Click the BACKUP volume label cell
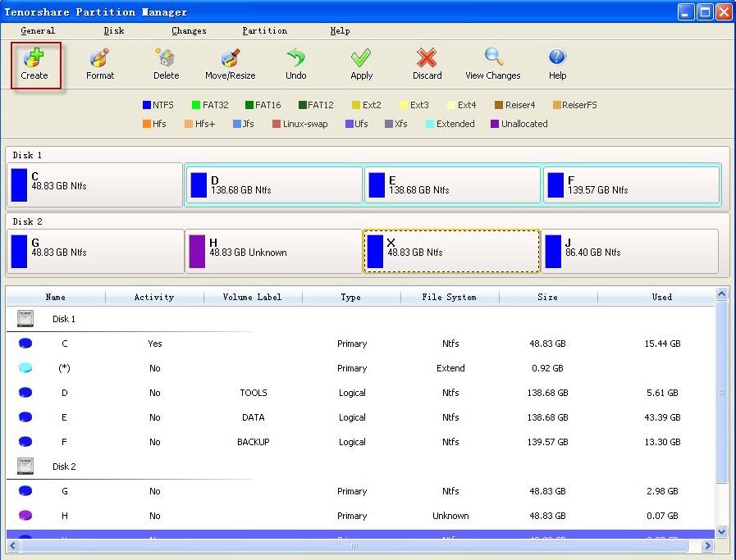Viewport: 736px width, 560px height. click(254, 442)
